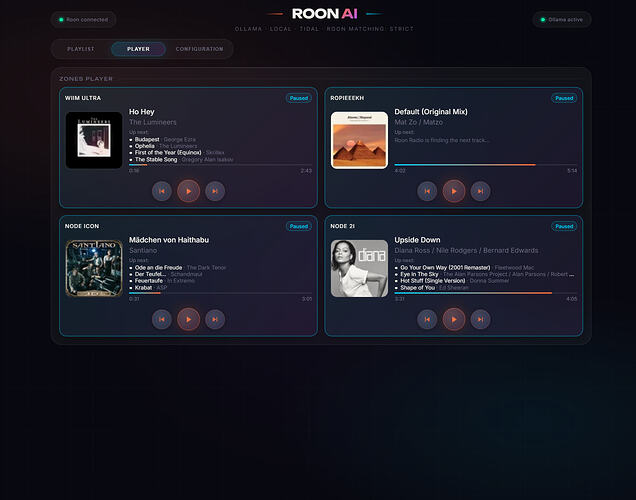Select Hot Stuff (Single Version) queue entry
636x500 pixels.
[x=433, y=281]
